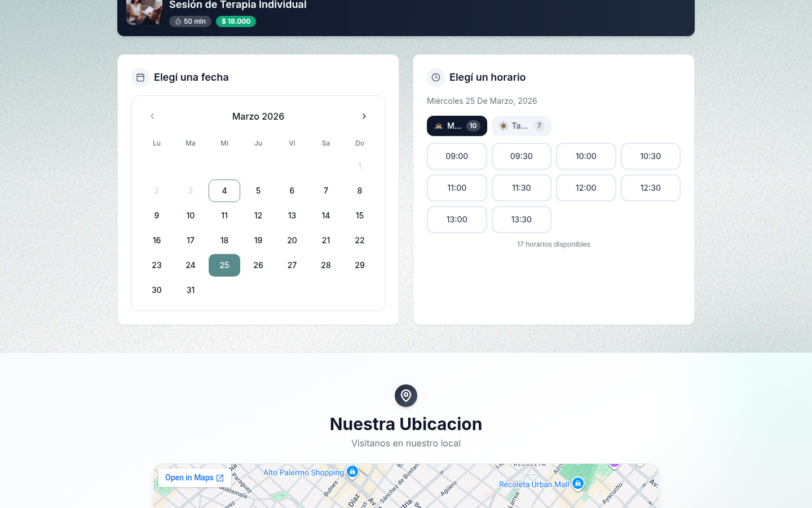Pick March 14 on the calendar
The width and height of the screenshot is (812, 508).
[326, 216]
